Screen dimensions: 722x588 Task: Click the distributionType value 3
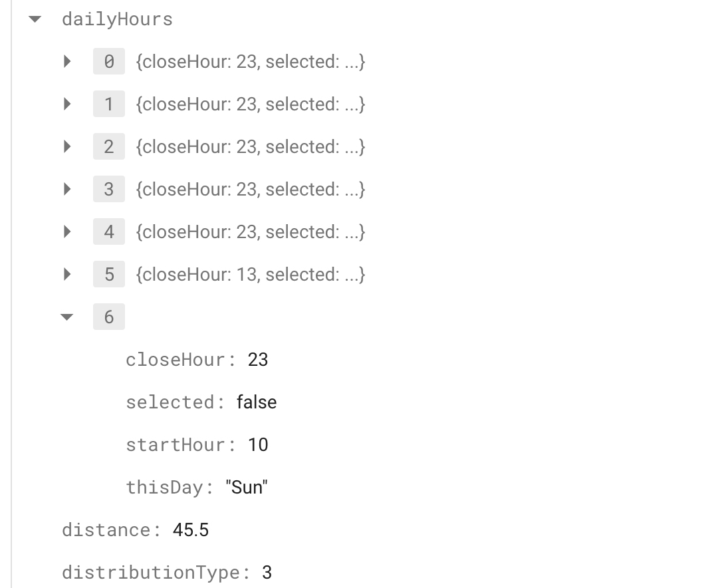coord(267,573)
